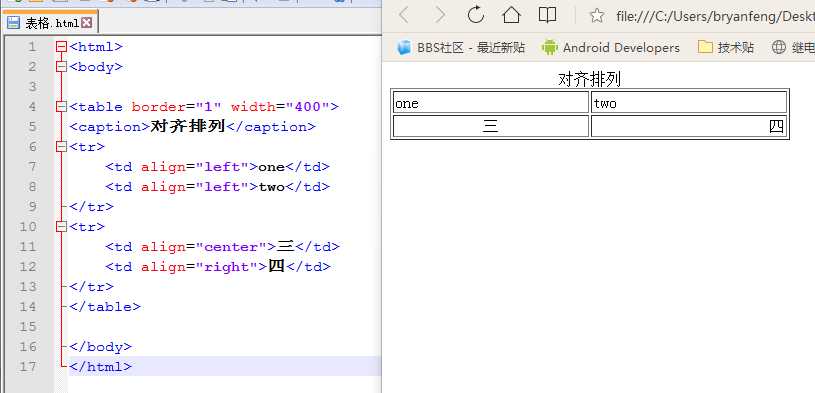Click the width="400" attribute
The image size is (815, 393).
pos(280,107)
